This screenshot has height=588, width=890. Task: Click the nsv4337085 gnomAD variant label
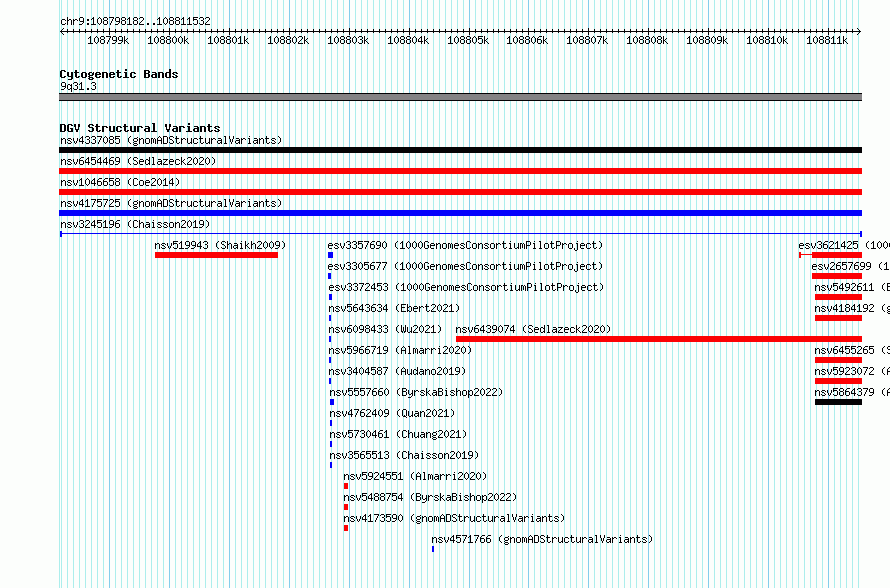tap(171, 140)
